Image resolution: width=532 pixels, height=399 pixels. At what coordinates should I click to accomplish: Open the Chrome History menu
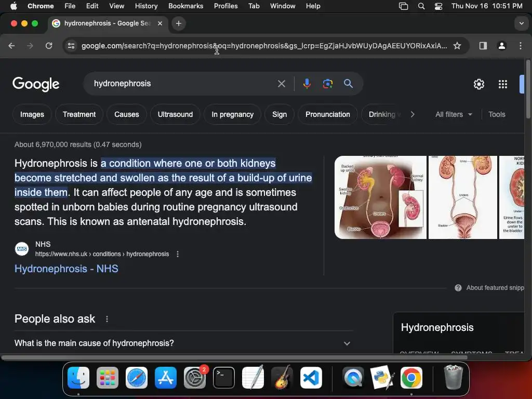(146, 6)
